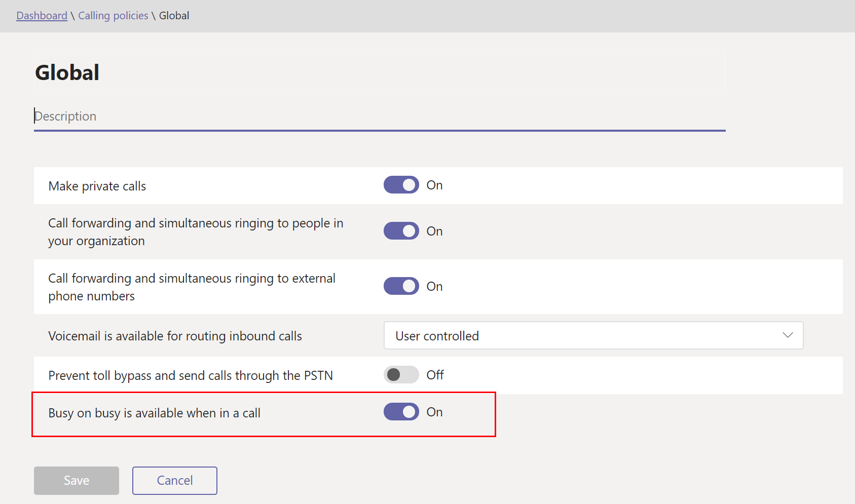Enable Prevent toll bypass switch

(401, 375)
